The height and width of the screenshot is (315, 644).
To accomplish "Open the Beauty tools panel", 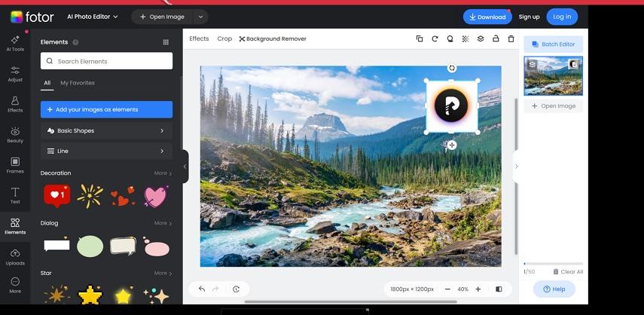I will (15, 134).
